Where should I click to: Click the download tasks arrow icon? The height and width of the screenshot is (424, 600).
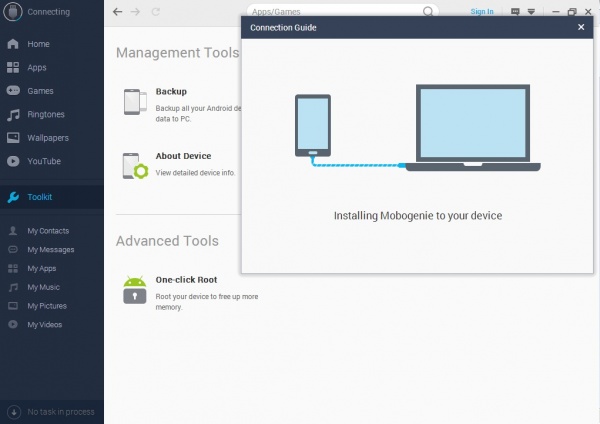point(14,412)
